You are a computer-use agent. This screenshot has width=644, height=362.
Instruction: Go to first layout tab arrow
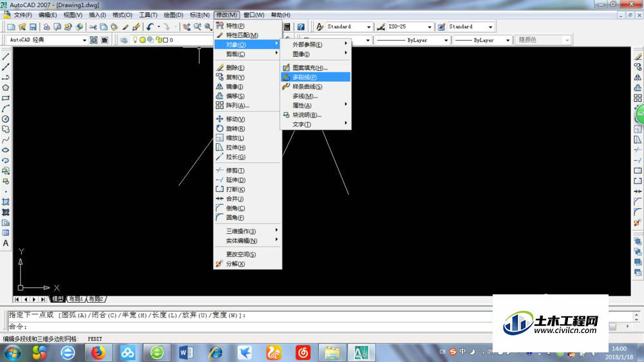coord(17,300)
